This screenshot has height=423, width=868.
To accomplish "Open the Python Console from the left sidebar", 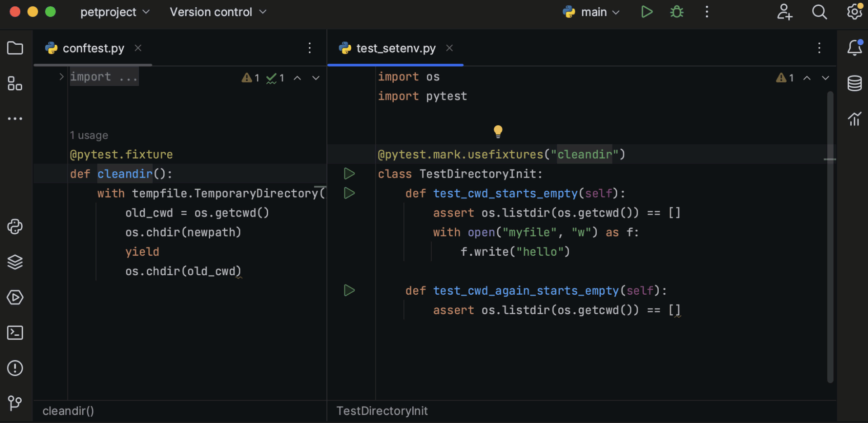I will [15, 227].
